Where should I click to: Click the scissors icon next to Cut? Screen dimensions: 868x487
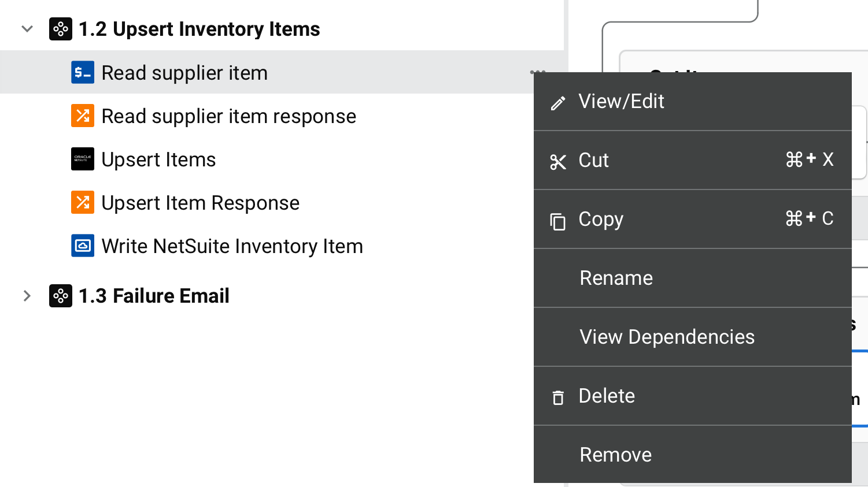pos(557,161)
